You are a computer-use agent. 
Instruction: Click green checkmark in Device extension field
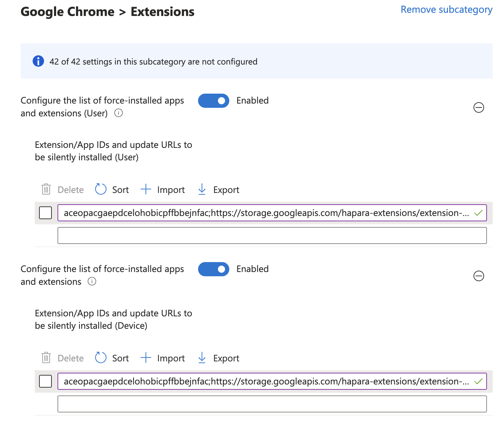478,381
